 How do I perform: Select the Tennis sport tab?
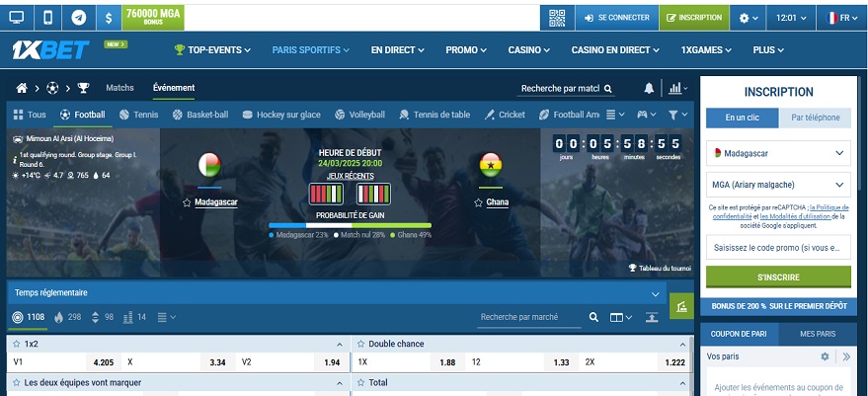click(x=138, y=115)
